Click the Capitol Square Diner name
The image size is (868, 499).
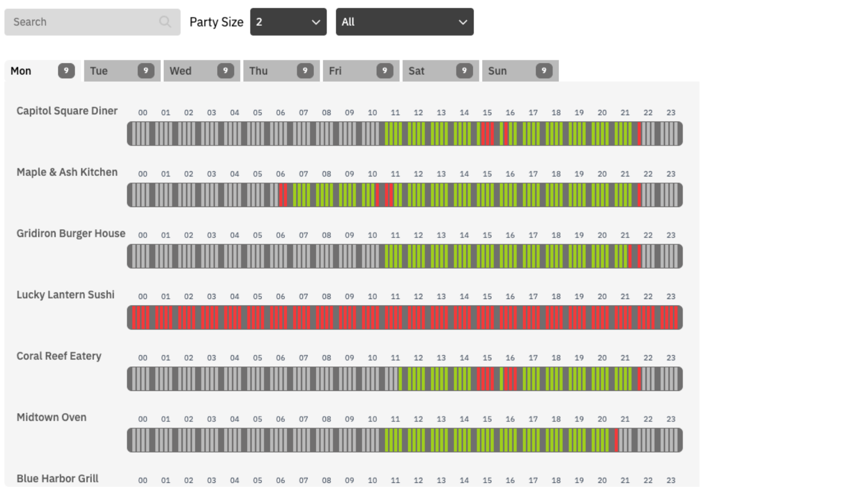(67, 111)
